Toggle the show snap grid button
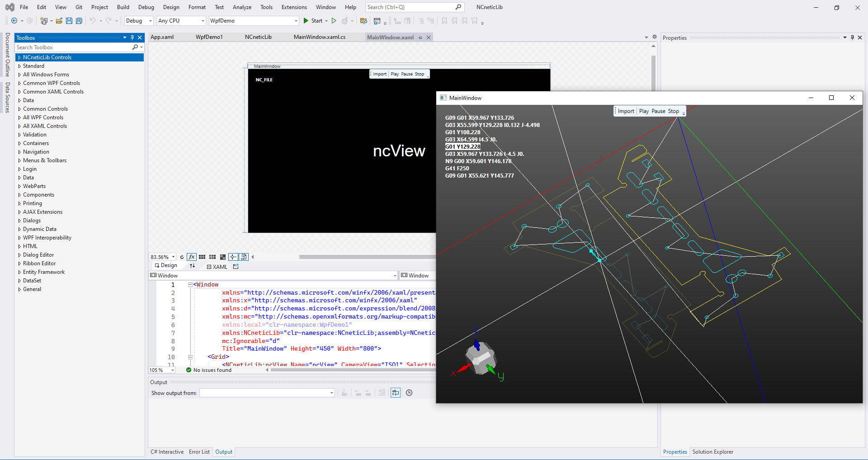The height and width of the screenshot is (460, 868). point(202,257)
